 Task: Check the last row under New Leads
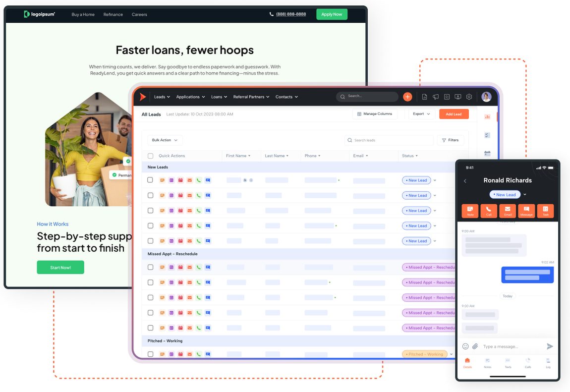click(150, 241)
